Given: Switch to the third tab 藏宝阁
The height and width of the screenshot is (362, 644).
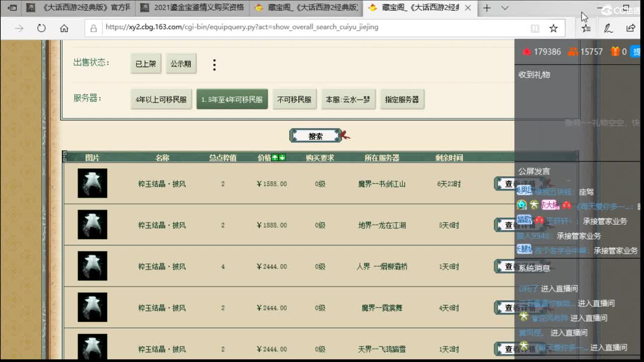Looking at the screenshot, I should [306, 8].
